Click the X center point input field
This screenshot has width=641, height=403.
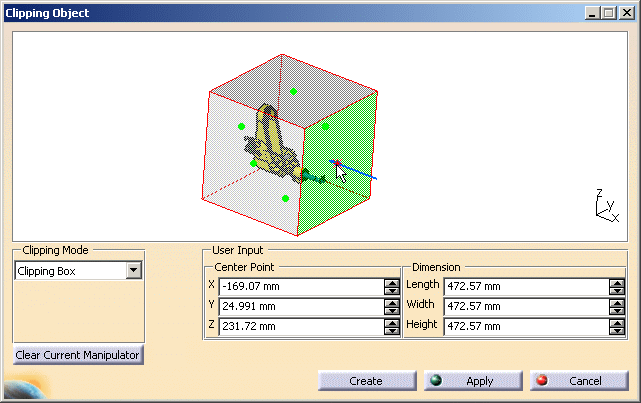pyautogui.click(x=300, y=286)
